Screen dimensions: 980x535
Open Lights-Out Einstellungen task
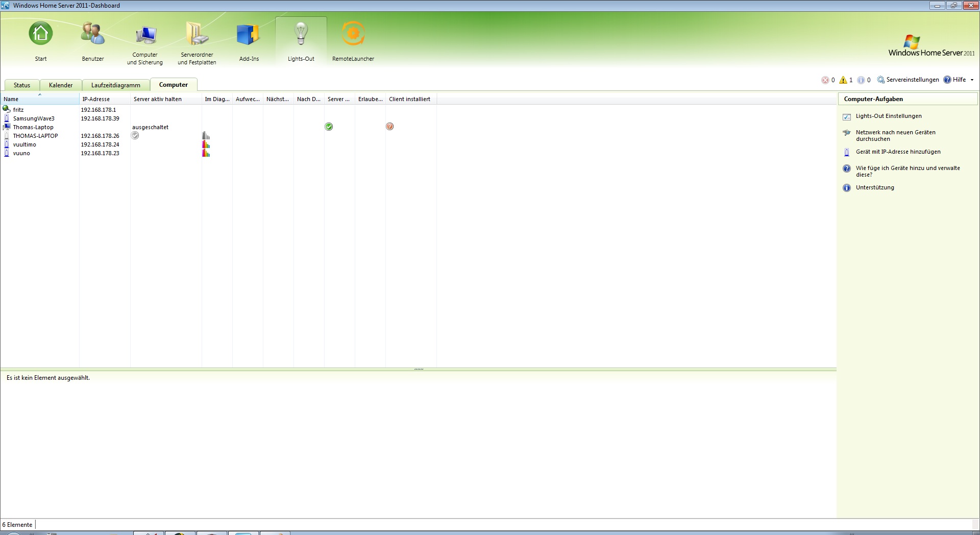coord(889,116)
